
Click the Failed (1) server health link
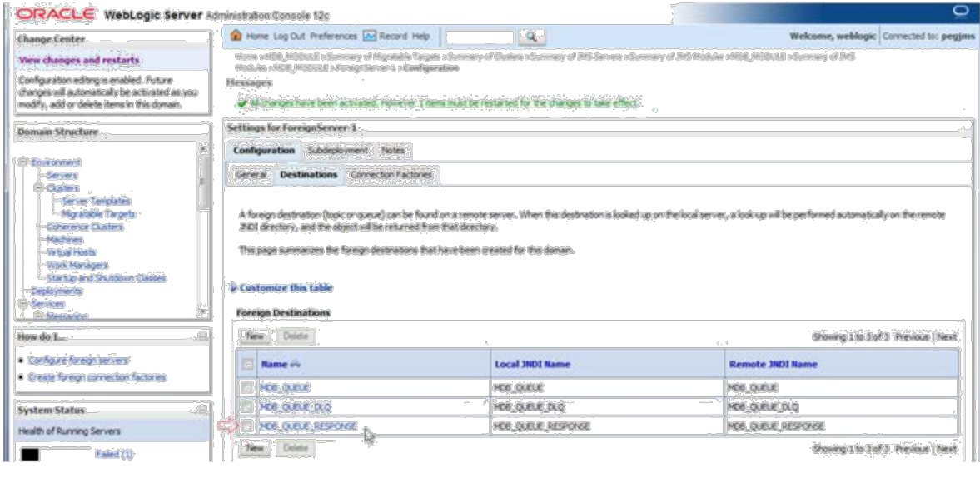point(114,454)
